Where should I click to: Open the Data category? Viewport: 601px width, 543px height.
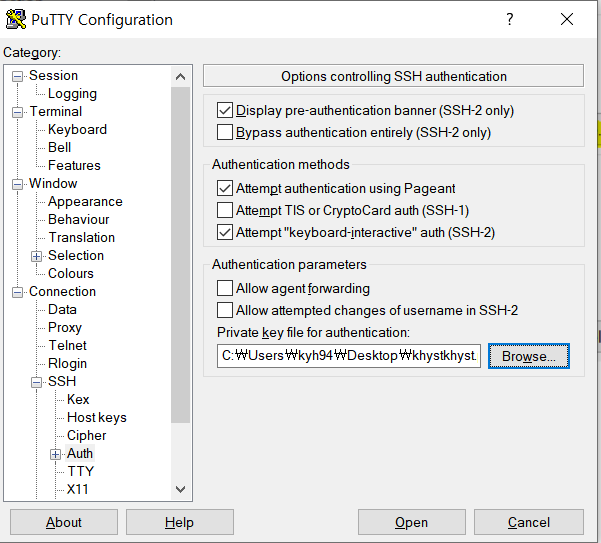[62, 310]
